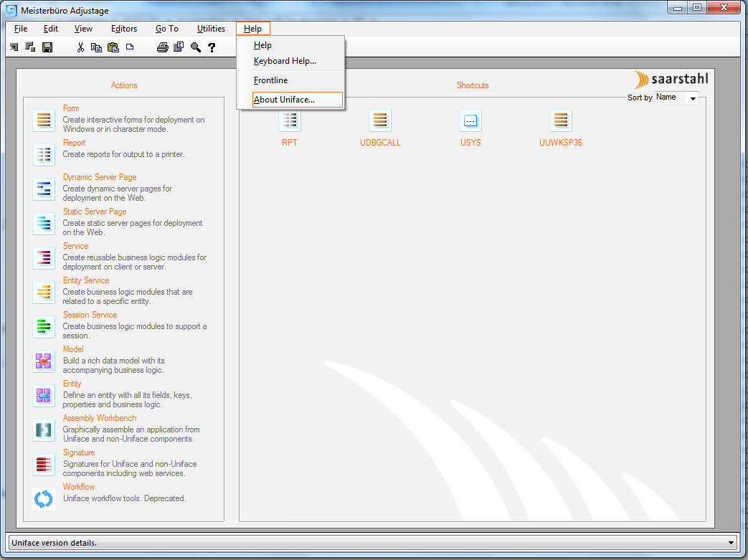Click the Session Service icon
Screen dimensions: 748x560
(44, 327)
